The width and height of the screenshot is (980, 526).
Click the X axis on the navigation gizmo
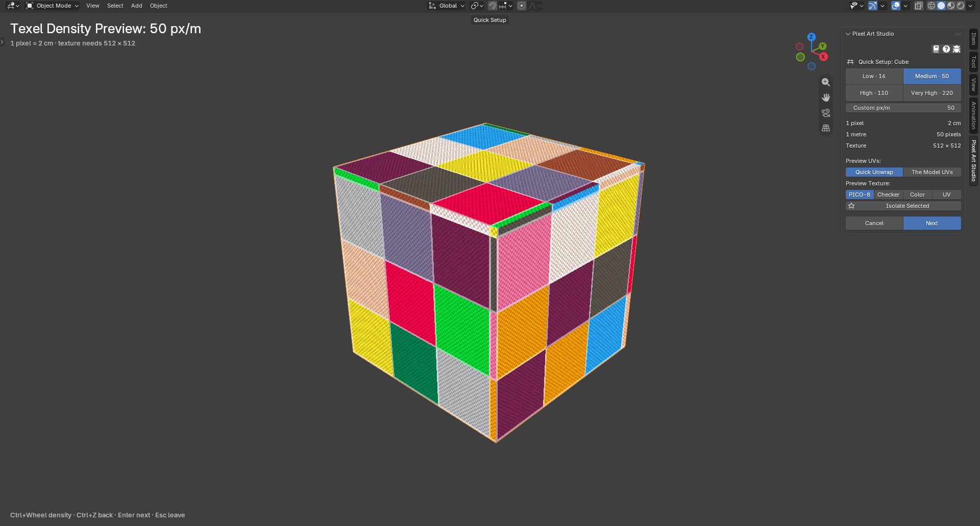coord(823,57)
